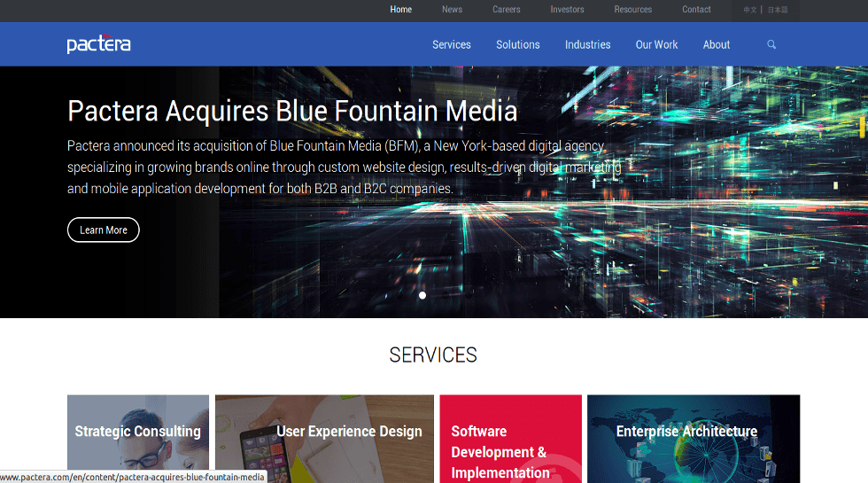Image resolution: width=868 pixels, height=483 pixels.
Task: Click the search magnifier icon
Action: 771,44
